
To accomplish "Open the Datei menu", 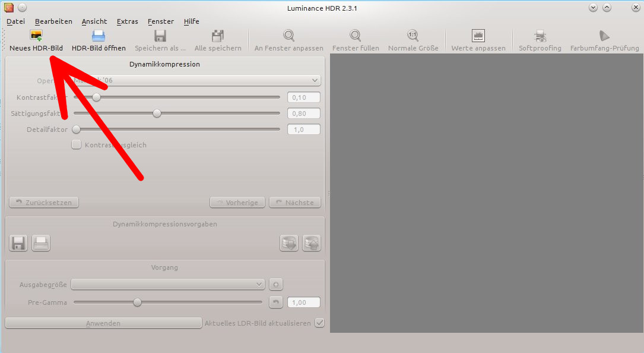I will tap(15, 21).
